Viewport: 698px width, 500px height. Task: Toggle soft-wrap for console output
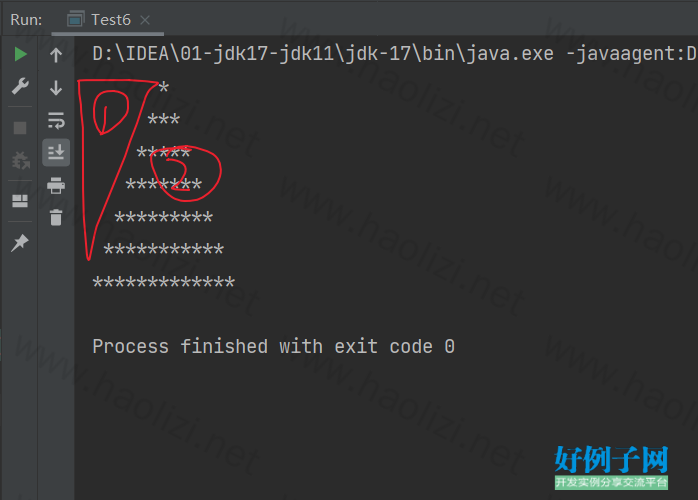point(56,120)
